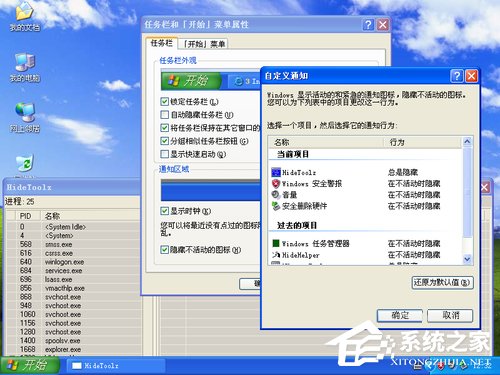This screenshot has height=375, width=500.
Task: Select Windows Task Manager green icon
Action: click(x=276, y=243)
